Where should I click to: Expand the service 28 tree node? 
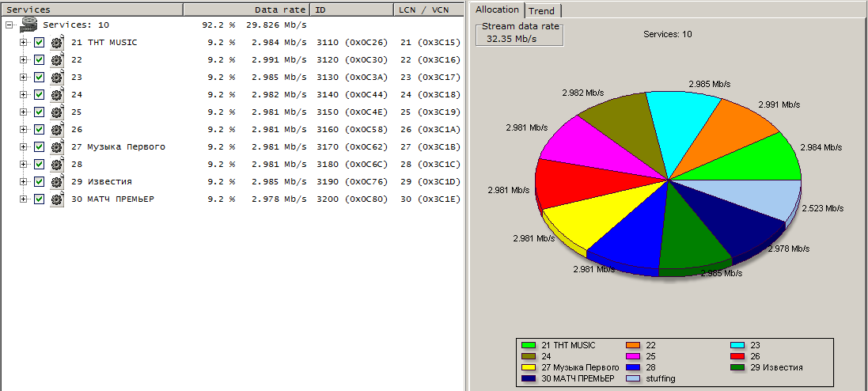point(23,164)
